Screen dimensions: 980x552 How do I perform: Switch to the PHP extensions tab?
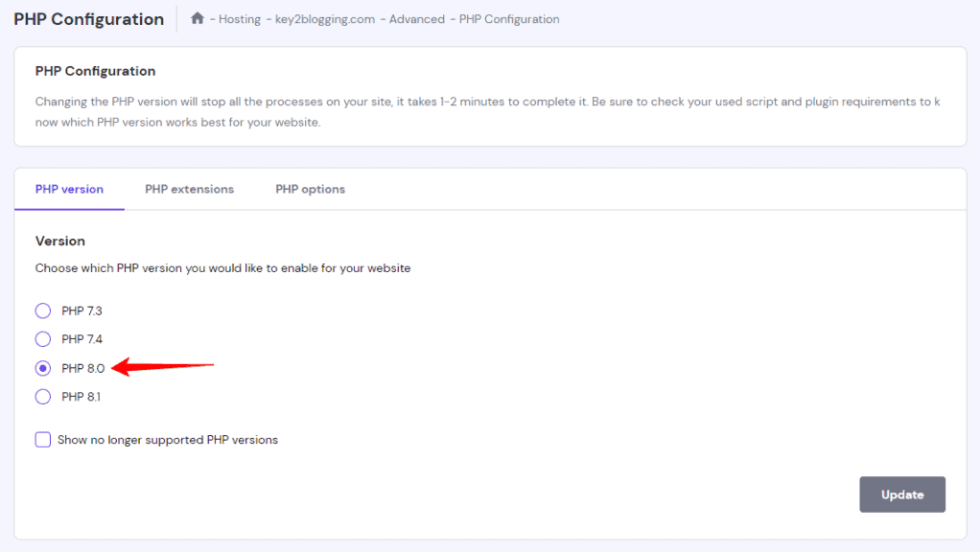189,189
